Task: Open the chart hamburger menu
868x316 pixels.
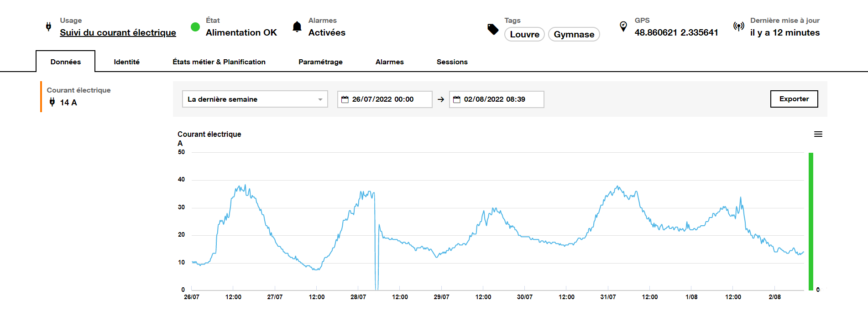Action: pos(818,134)
